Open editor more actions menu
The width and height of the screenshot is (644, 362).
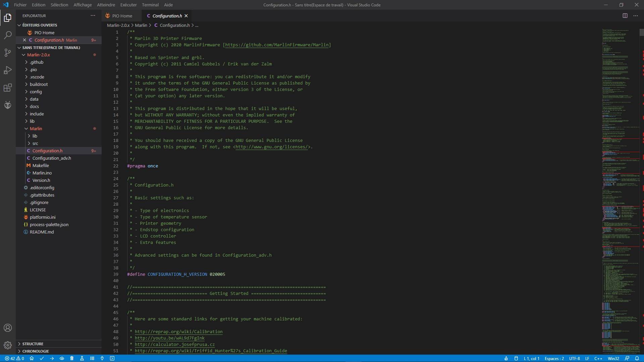(636, 16)
